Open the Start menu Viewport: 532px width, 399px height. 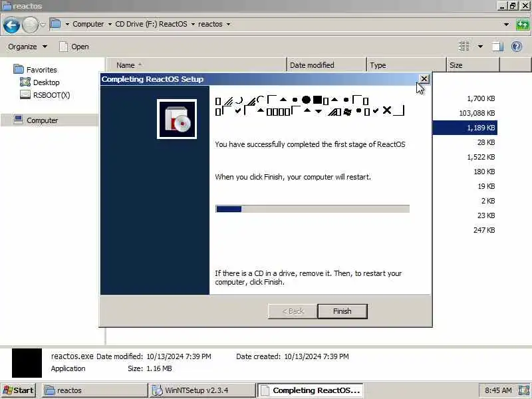point(19,390)
